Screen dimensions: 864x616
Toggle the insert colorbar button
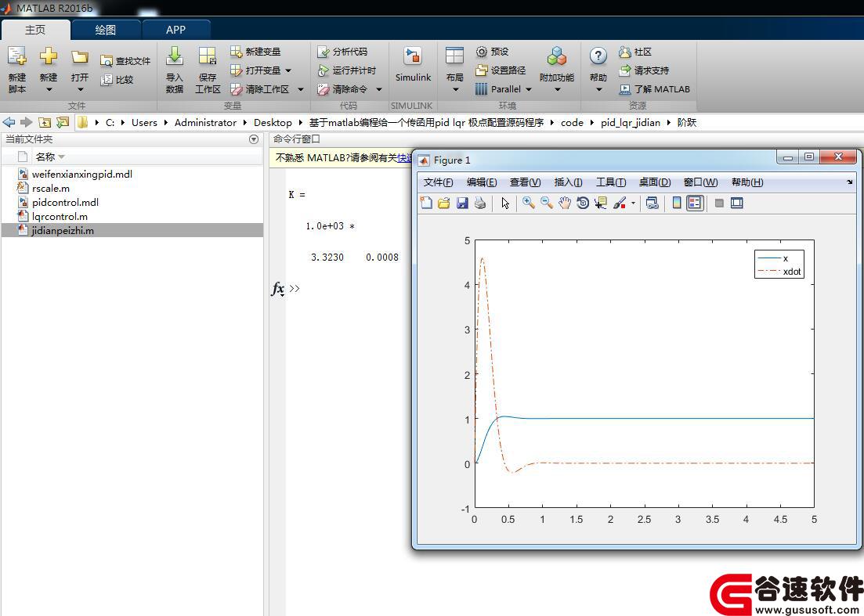pyautogui.click(x=677, y=204)
